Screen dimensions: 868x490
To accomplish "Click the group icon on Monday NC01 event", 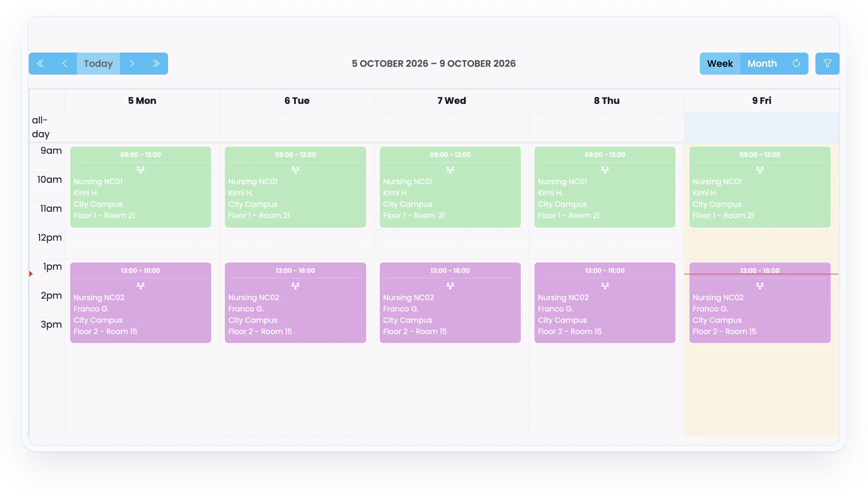I will (141, 170).
